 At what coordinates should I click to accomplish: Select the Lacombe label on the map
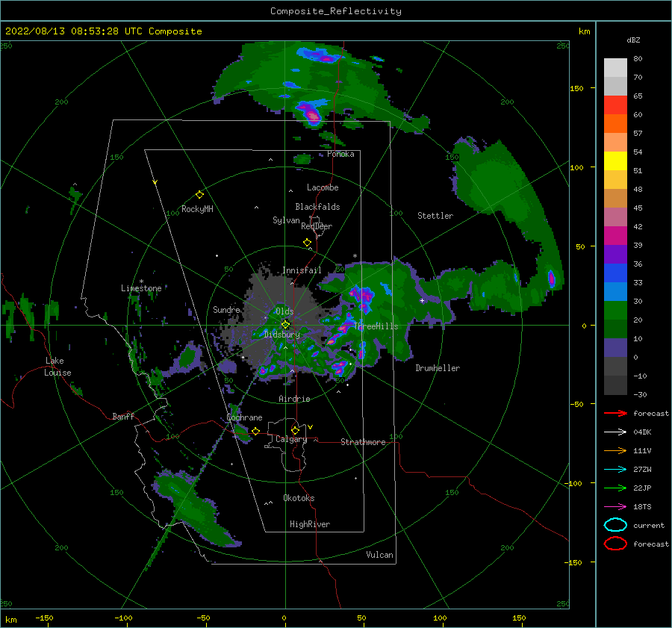(323, 187)
